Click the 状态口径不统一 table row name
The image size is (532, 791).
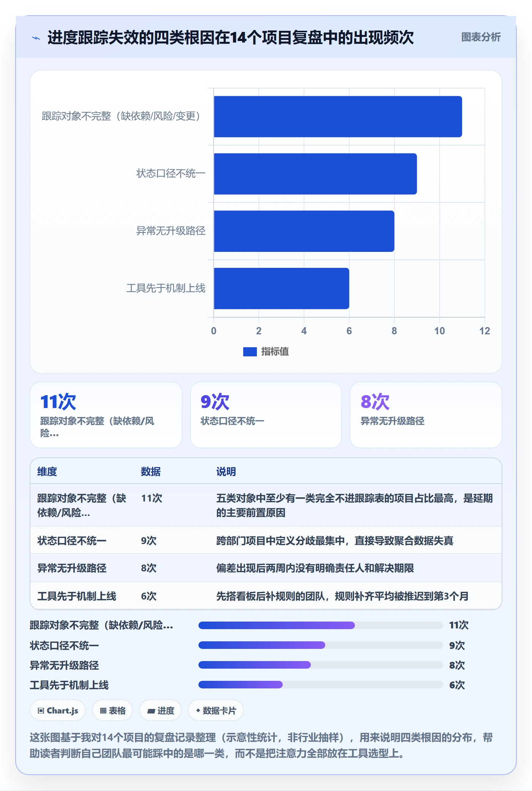point(72,541)
